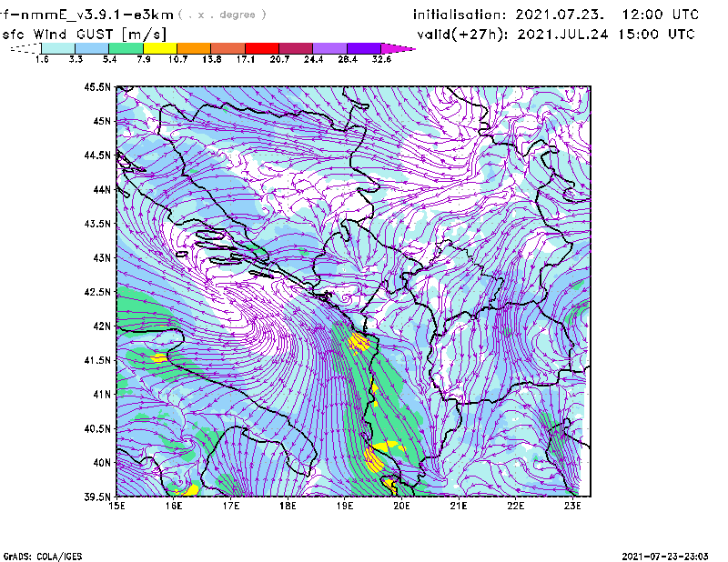
Task: Click the colorbar value label 24.4
Action: (313, 59)
